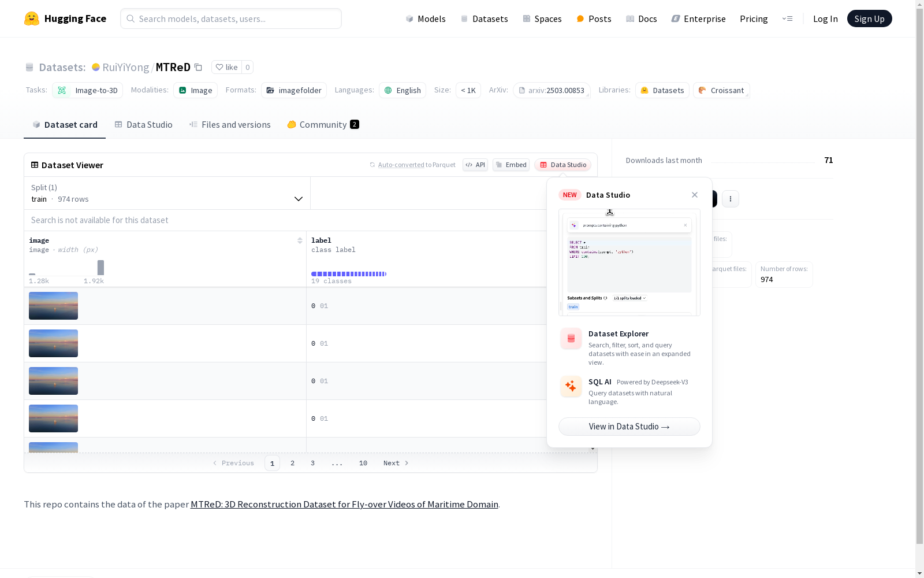The image size is (924, 578).
Task: Expand the train split dropdown
Action: pos(167,193)
